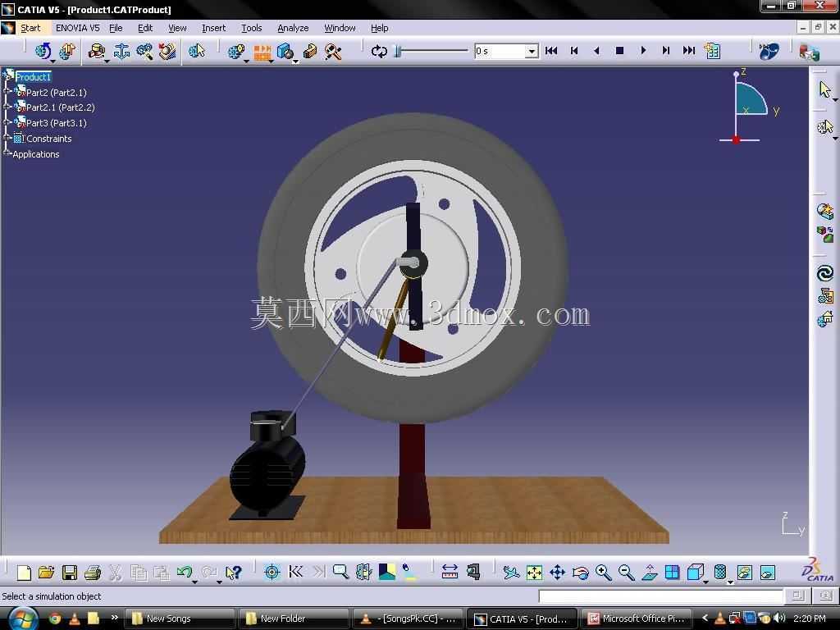
Task: Step forward one frame in simulation
Action: (666, 51)
